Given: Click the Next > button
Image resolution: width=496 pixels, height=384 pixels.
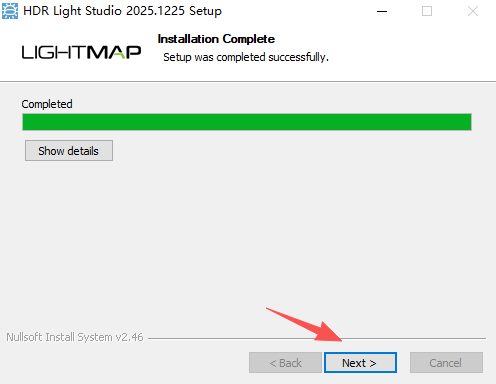Looking at the screenshot, I should 360,363.
